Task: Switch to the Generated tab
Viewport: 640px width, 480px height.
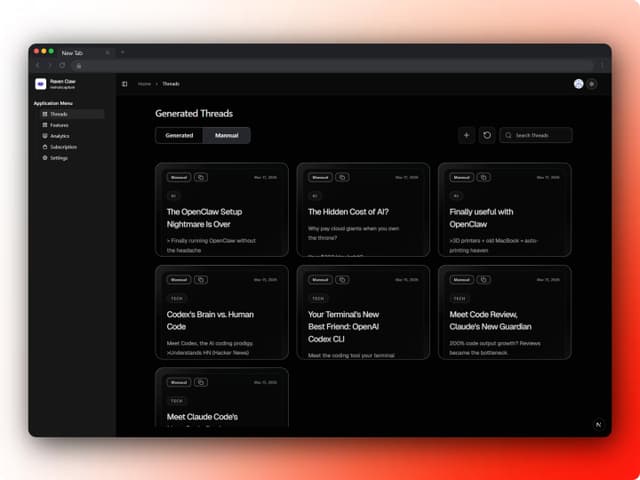Action: (179, 136)
